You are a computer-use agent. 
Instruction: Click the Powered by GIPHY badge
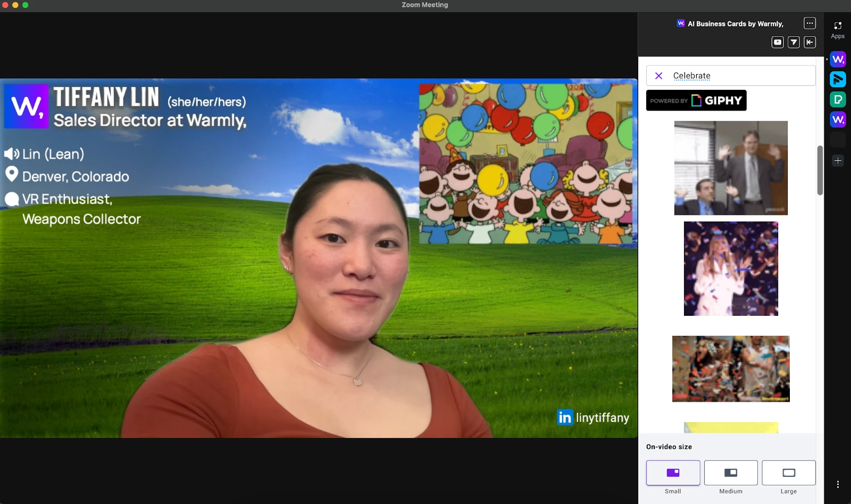point(696,100)
